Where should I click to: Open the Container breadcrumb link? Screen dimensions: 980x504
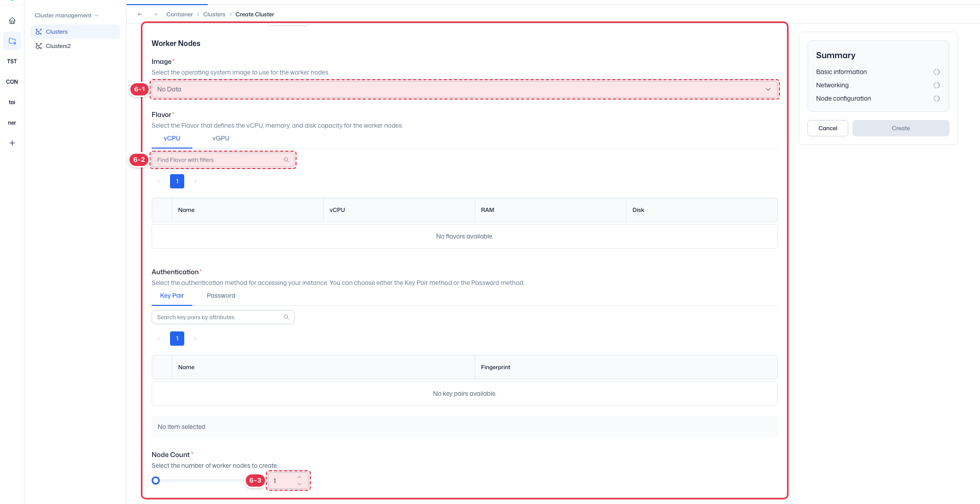click(180, 14)
